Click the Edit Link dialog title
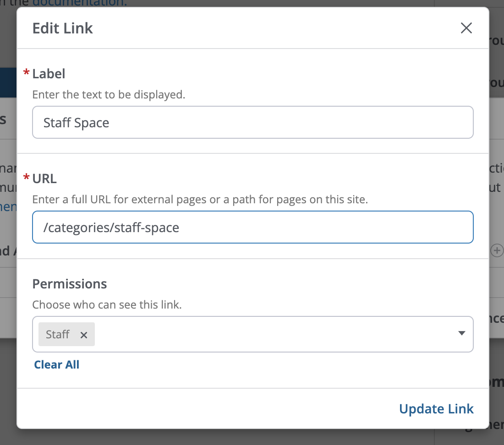This screenshot has height=445, width=504. 62,28
